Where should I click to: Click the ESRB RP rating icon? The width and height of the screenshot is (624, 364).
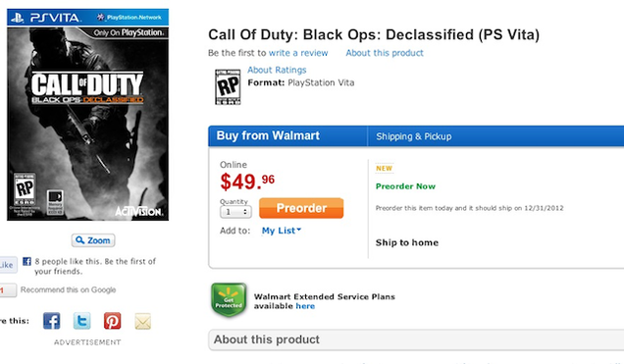coord(228,86)
